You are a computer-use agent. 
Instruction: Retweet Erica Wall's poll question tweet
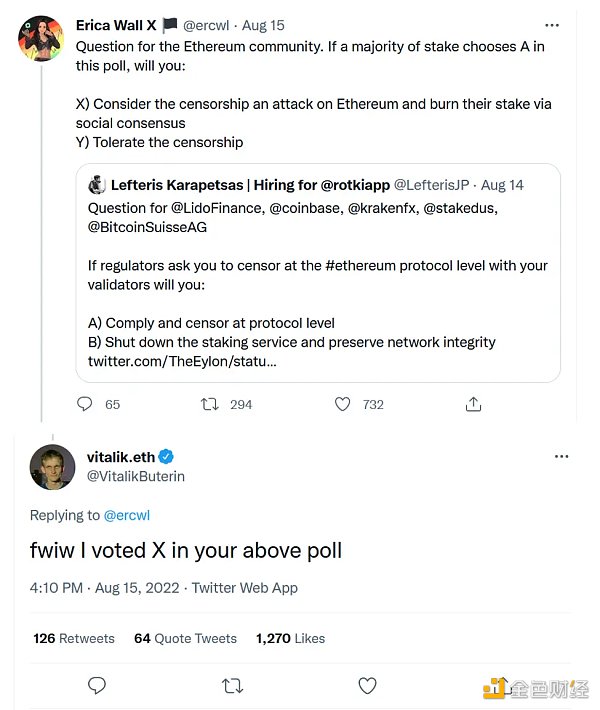pyautogui.click(x=210, y=404)
